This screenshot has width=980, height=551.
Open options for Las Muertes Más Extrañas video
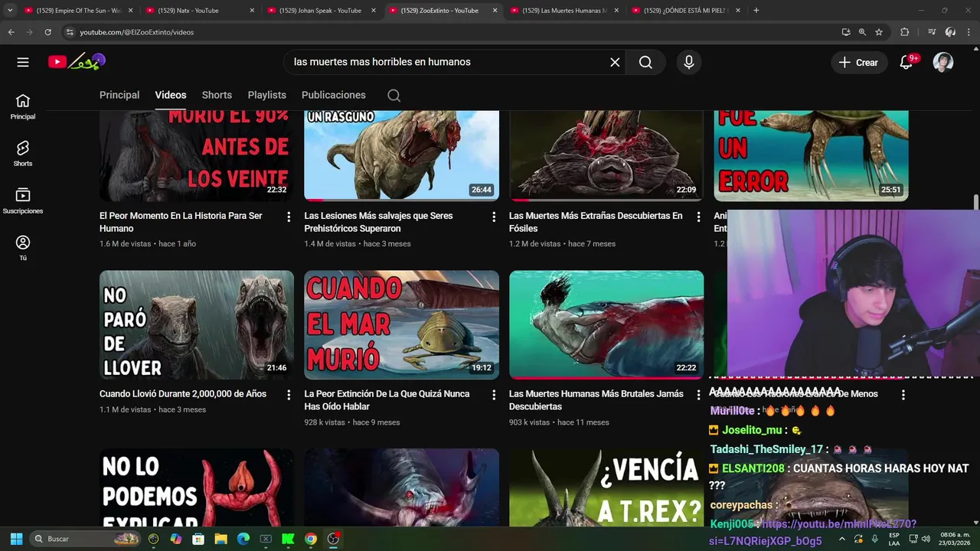(698, 217)
